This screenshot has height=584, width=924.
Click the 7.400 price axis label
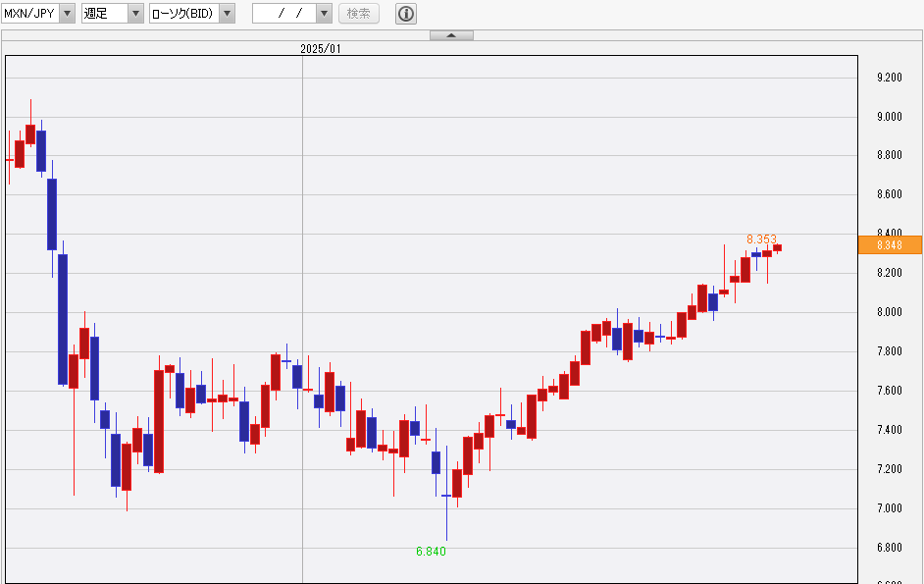890,430
